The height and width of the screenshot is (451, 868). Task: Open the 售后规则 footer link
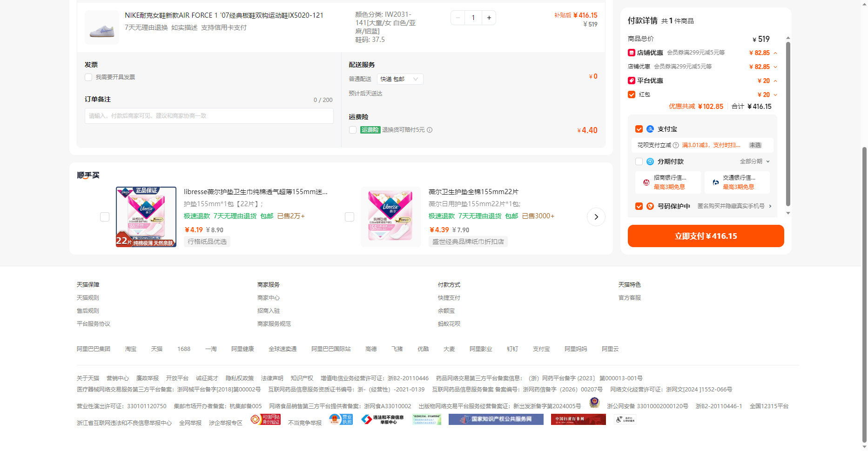tap(88, 311)
